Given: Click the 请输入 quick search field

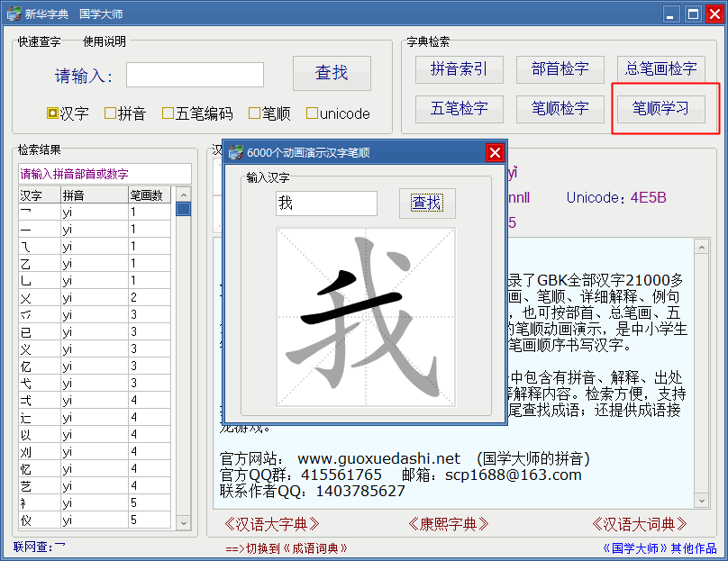Looking at the screenshot, I should [195, 75].
